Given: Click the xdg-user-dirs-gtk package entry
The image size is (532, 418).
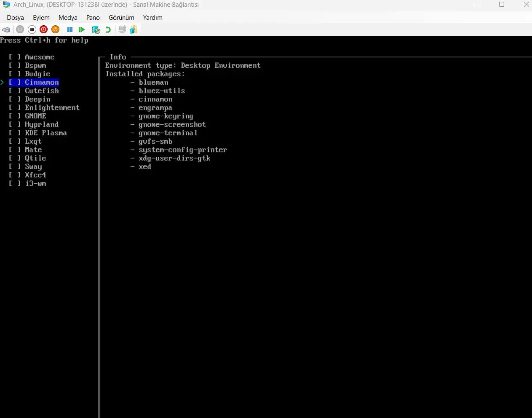Looking at the screenshot, I should pyautogui.click(x=174, y=158).
